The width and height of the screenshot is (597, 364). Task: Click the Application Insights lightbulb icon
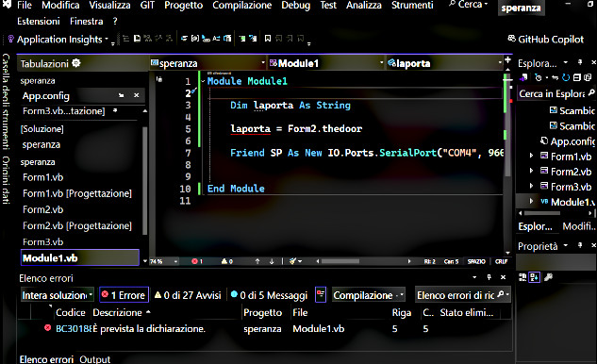coord(10,39)
